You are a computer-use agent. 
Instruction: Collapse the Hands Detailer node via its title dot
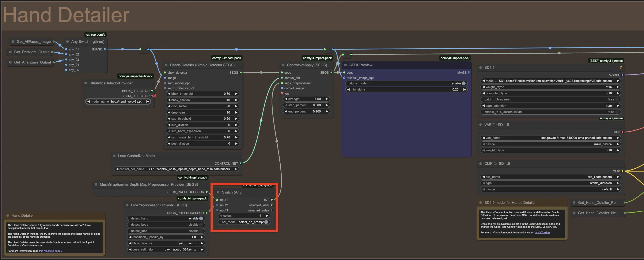[x=166, y=65]
